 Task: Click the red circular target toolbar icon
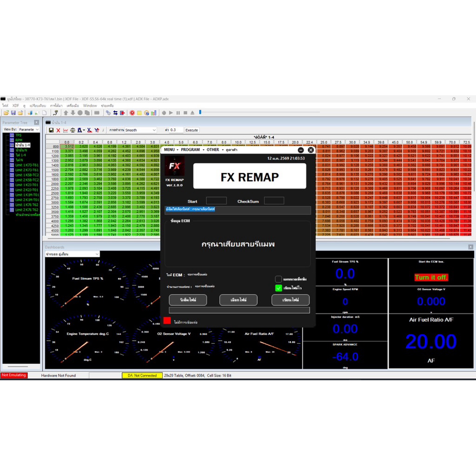pyautogui.click(x=132, y=113)
